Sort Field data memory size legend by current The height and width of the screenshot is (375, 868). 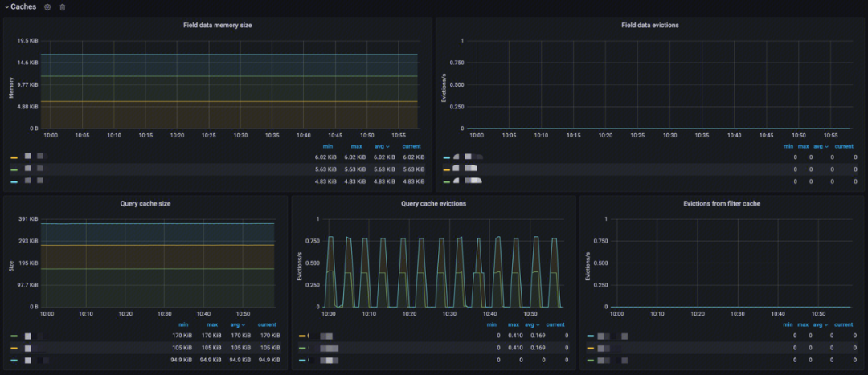411,146
